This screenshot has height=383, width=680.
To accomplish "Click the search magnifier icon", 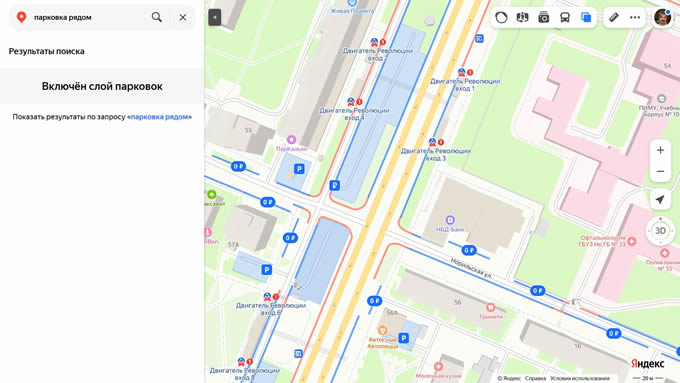I will (157, 17).
